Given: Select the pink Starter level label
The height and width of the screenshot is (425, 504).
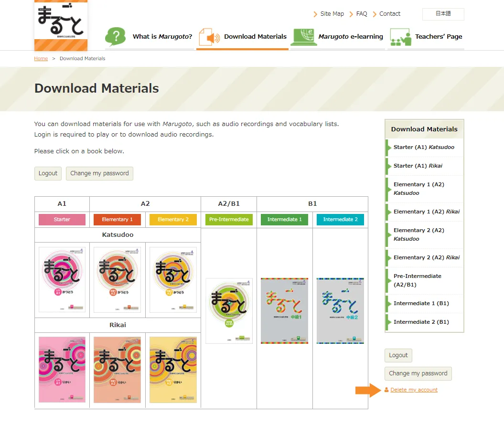Looking at the screenshot, I should point(62,219).
